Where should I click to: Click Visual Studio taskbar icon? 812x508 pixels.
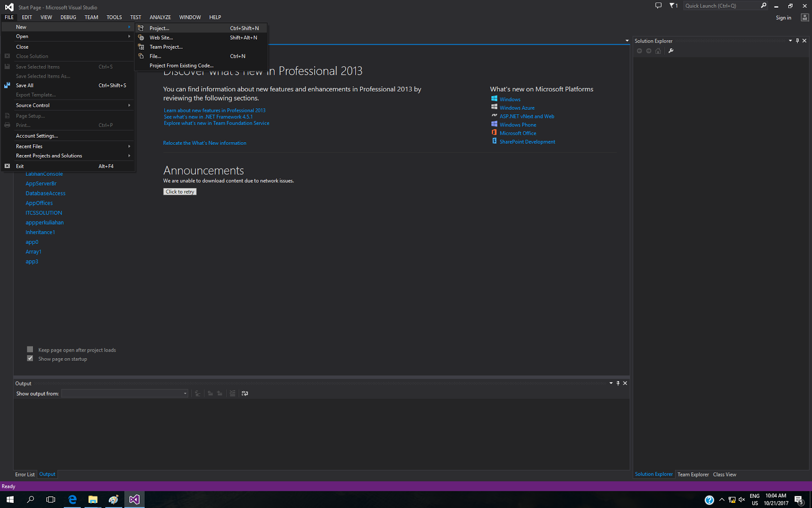click(134, 499)
